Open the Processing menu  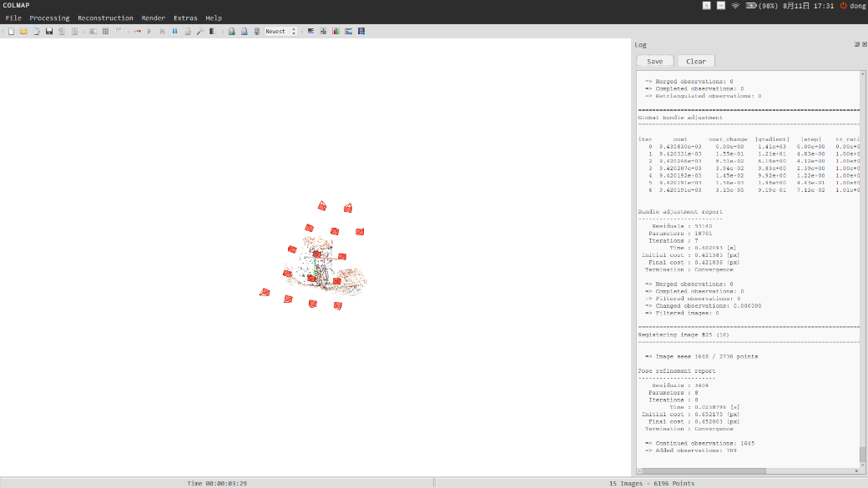point(49,18)
